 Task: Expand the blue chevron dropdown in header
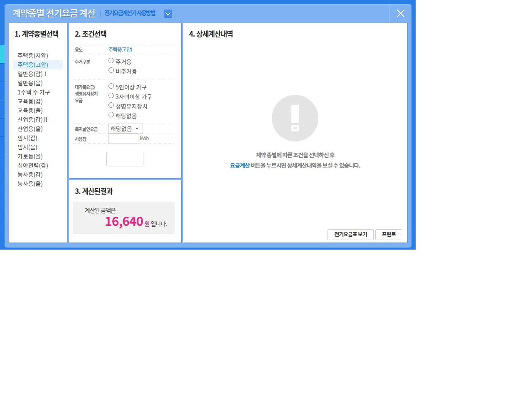(x=168, y=14)
